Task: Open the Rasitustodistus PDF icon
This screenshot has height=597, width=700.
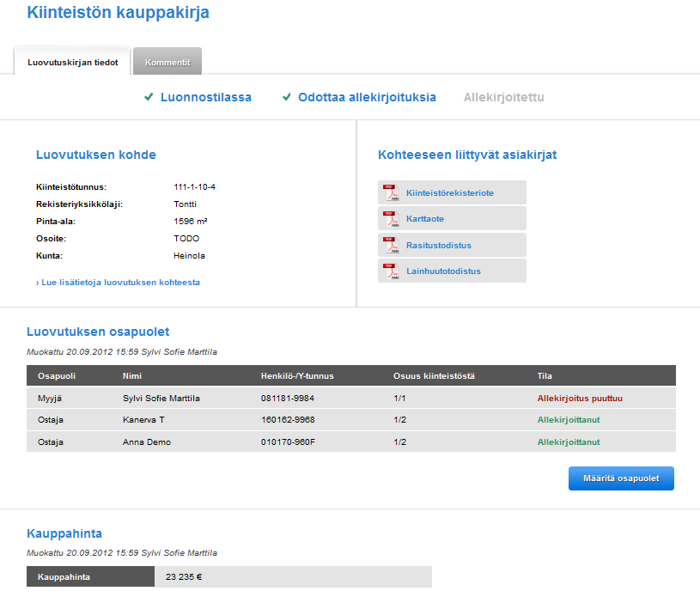Action: point(391,245)
